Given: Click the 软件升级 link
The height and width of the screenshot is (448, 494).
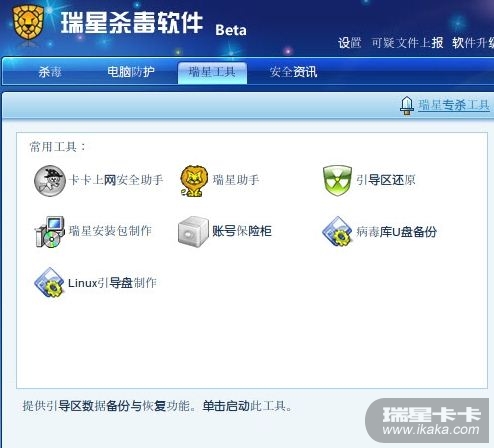Looking at the screenshot, I should [473, 43].
